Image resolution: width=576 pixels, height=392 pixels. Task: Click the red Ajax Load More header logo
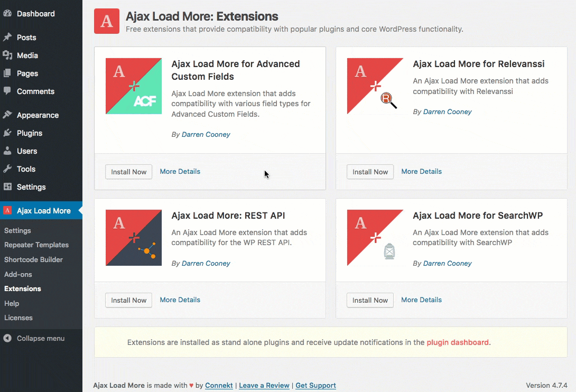click(107, 21)
